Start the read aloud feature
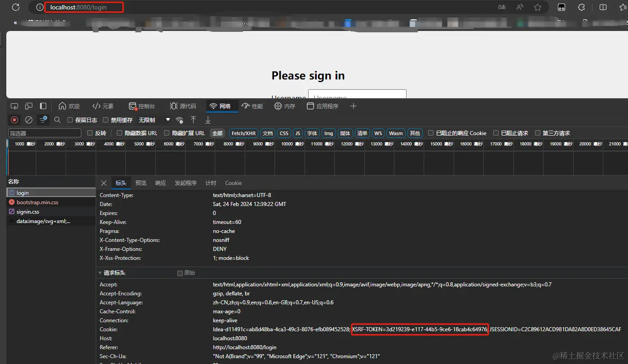 tap(520, 7)
